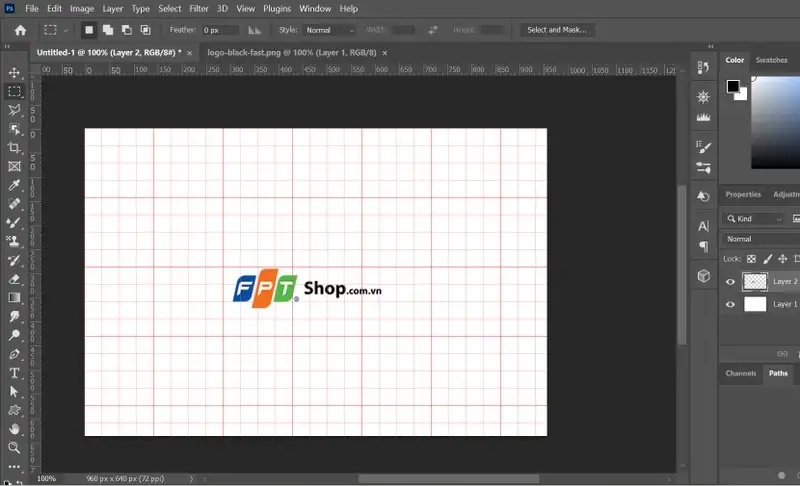This screenshot has width=800, height=486.
Task: Hide Layer 2 with eye icon
Action: point(730,282)
